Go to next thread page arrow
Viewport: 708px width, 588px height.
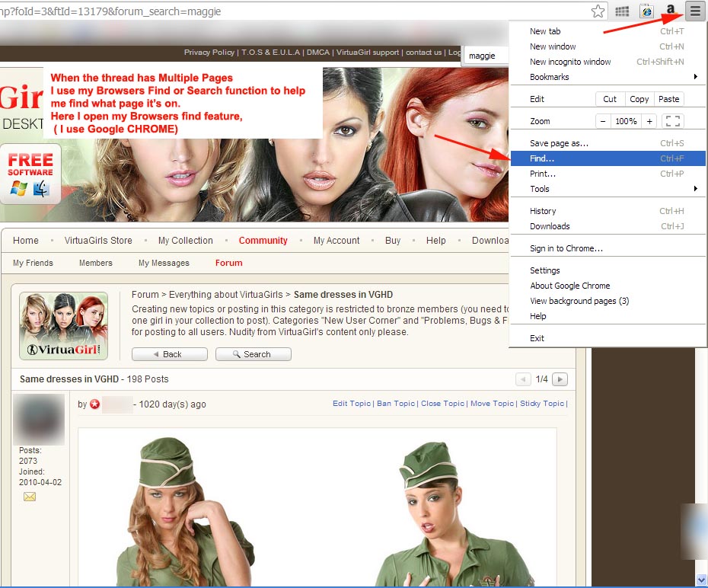click(560, 379)
